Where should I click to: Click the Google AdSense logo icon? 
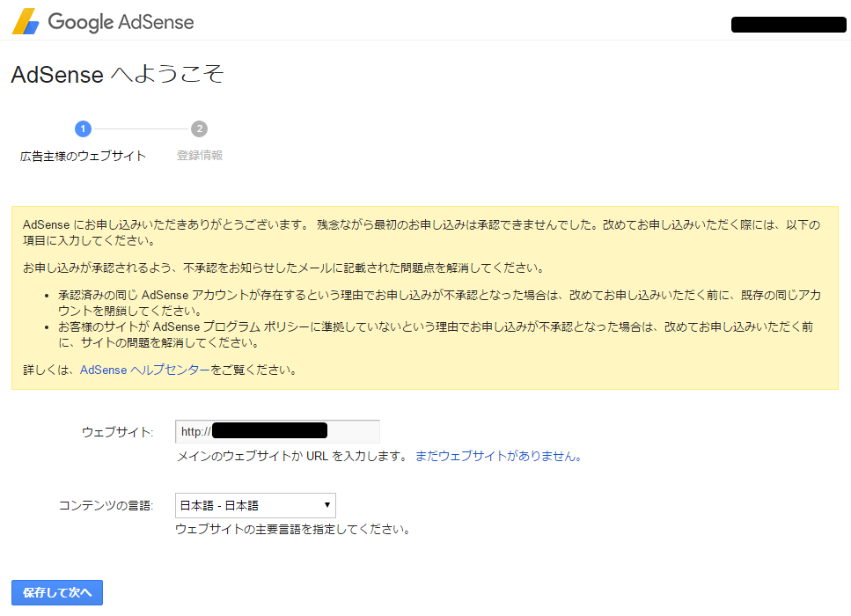26,21
